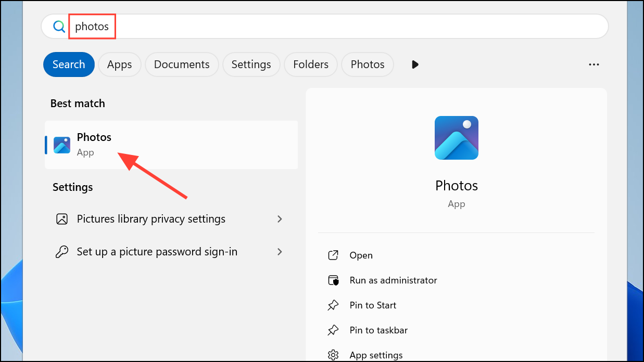Open the Photos app best match result
The height and width of the screenshot is (362, 644).
pos(171,145)
